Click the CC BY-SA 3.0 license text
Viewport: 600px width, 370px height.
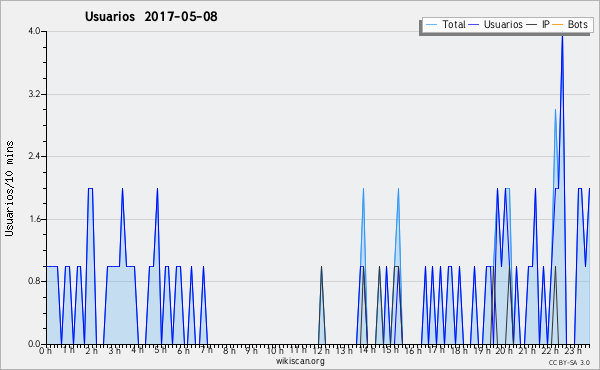569,362
